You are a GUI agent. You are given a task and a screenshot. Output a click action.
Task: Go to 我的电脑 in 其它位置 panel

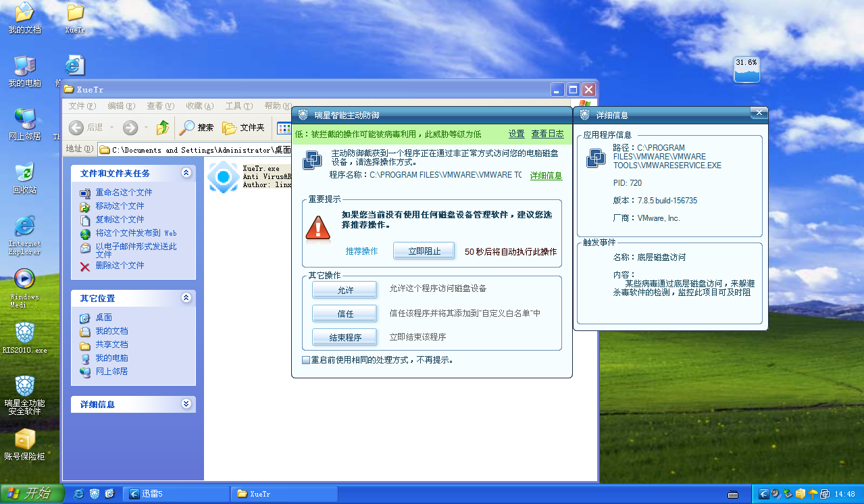point(111,358)
